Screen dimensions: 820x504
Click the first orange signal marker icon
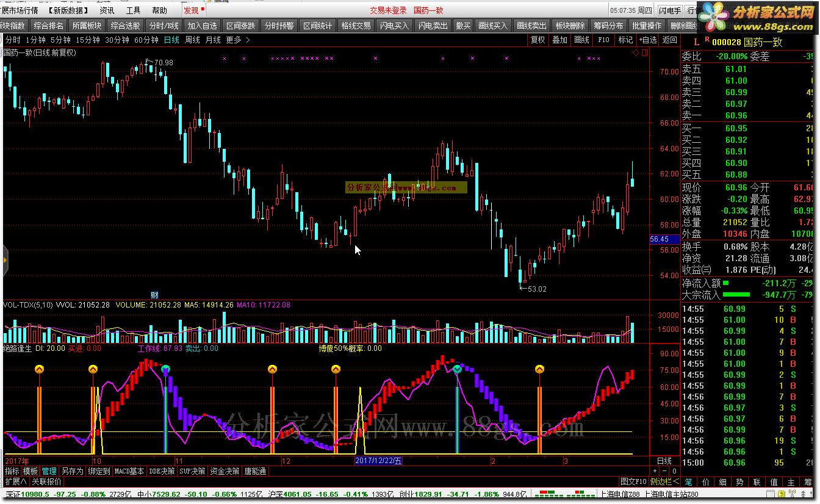coord(39,369)
